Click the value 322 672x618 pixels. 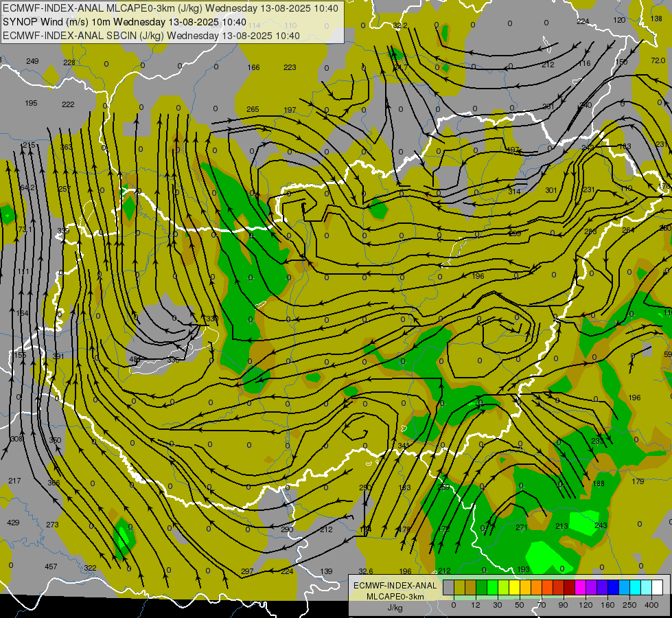(x=90, y=568)
